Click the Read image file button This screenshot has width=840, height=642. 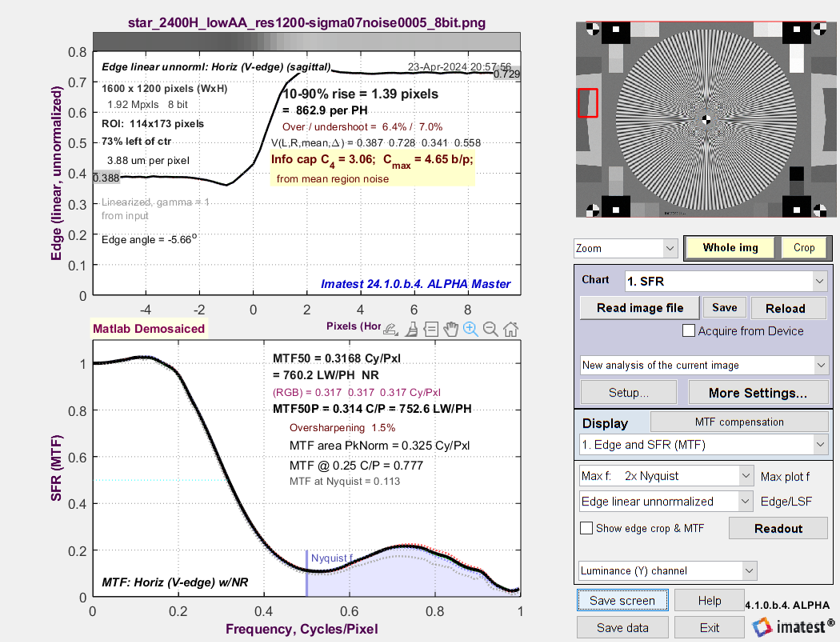pos(640,308)
